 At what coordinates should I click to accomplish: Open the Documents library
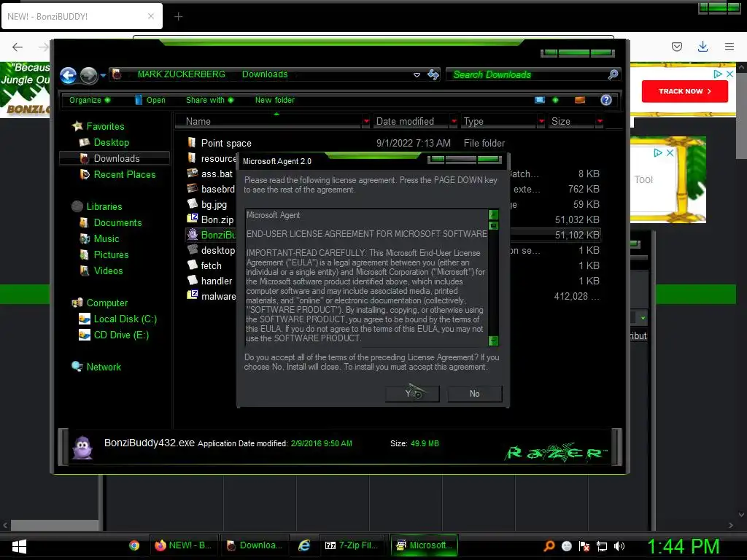click(x=117, y=223)
